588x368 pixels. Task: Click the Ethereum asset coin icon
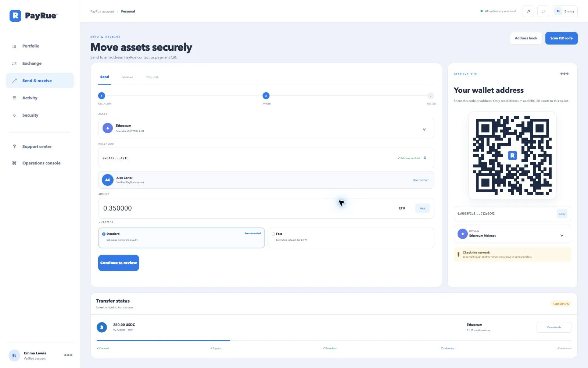[x=108, y=128]
